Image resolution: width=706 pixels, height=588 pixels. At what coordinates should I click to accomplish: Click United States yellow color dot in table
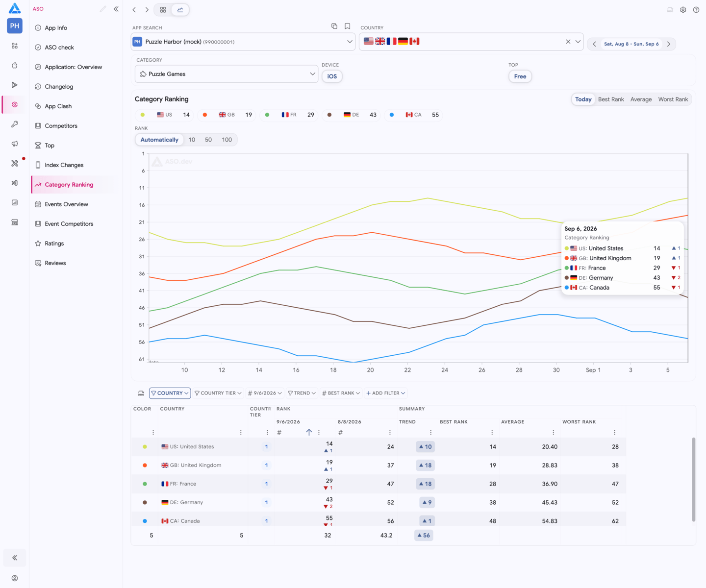coord(145,447)
